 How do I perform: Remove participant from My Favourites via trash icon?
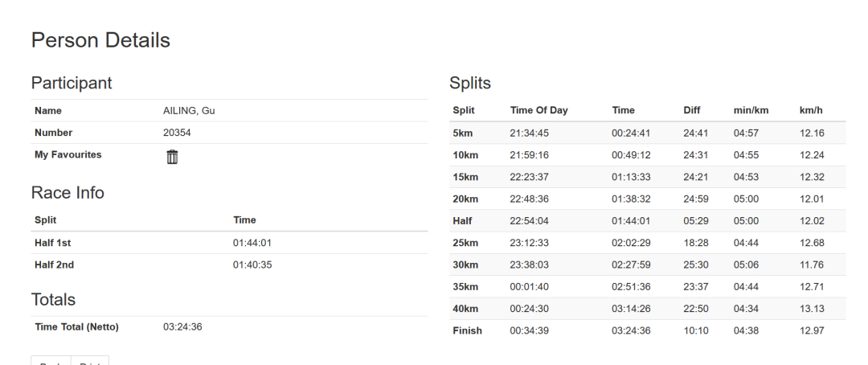tap(172, 157)
